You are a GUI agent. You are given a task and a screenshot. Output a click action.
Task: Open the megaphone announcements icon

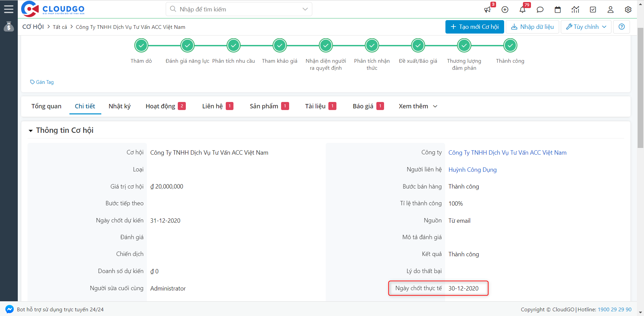coord(487,9)
